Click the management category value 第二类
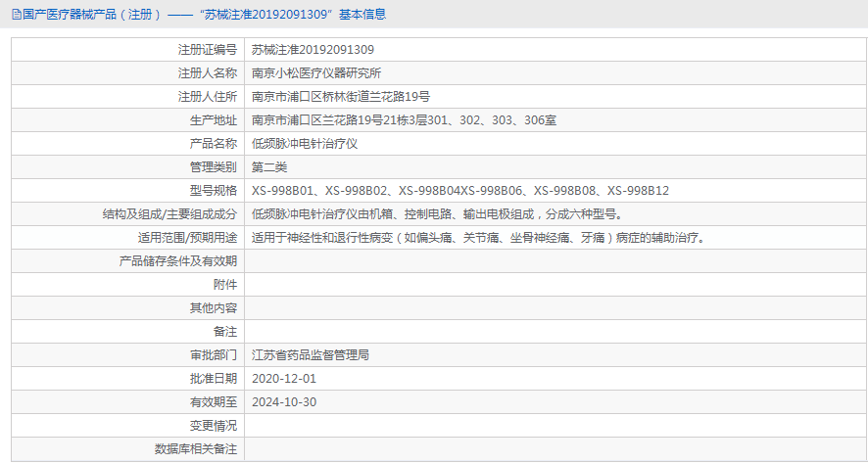This screenshot has width=868, height=464. [x=269, y=167]
